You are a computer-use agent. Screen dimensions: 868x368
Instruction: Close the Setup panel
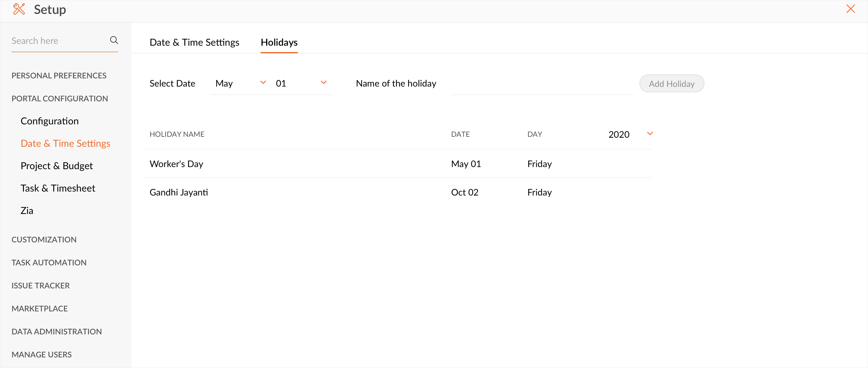(850, 9)
